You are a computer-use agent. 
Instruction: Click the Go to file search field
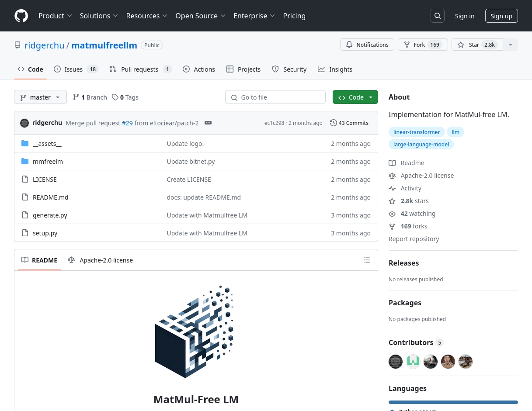click(275, 97)
